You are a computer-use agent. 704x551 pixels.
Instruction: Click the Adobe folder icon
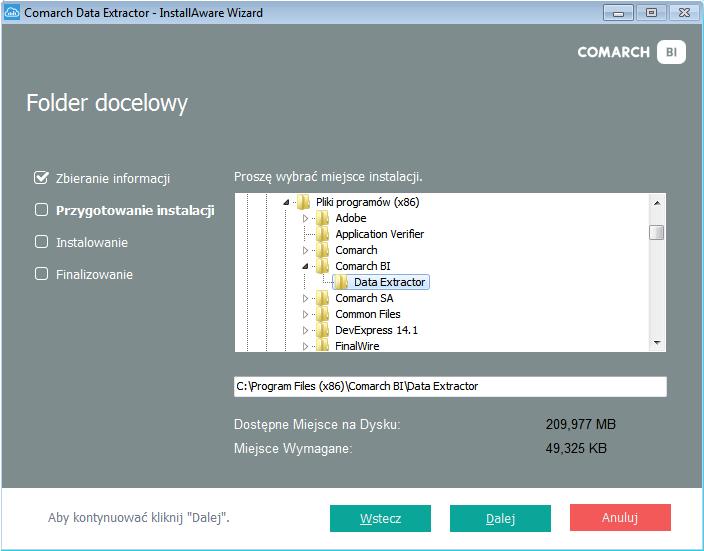point(322,218)
